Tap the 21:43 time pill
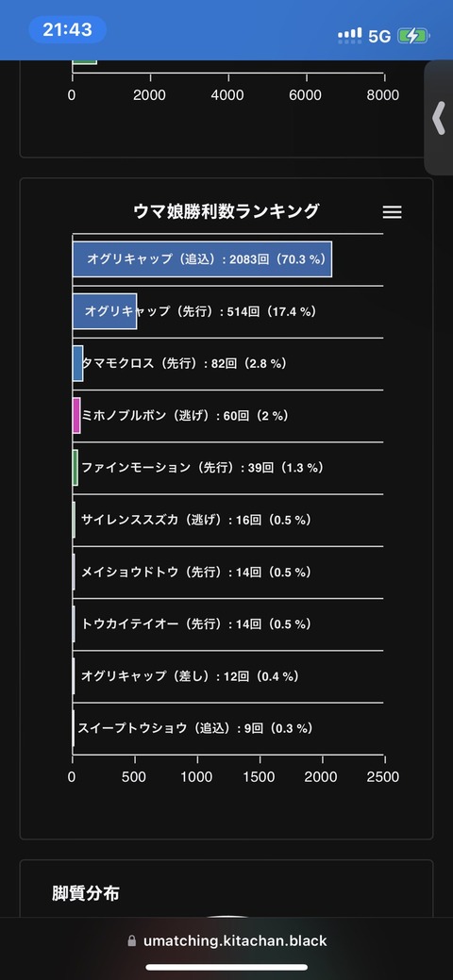The height and width of the screenshot is (980, 453). pos(68,29)
